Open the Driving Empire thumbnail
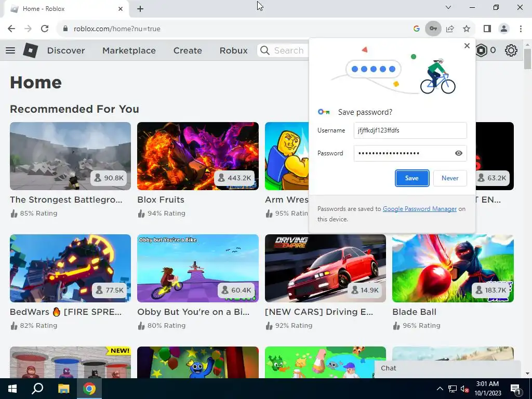532x399 pixels. (x=325, y=268)
